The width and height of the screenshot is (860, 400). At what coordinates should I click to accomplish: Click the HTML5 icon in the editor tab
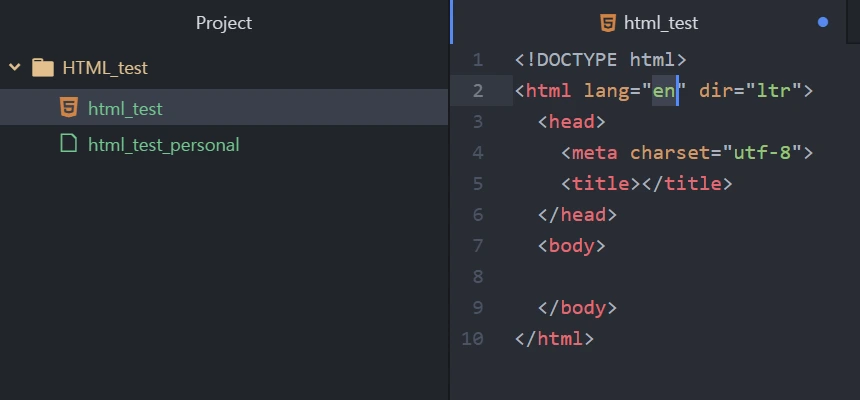pyautogui.click(x=607, y=22)
